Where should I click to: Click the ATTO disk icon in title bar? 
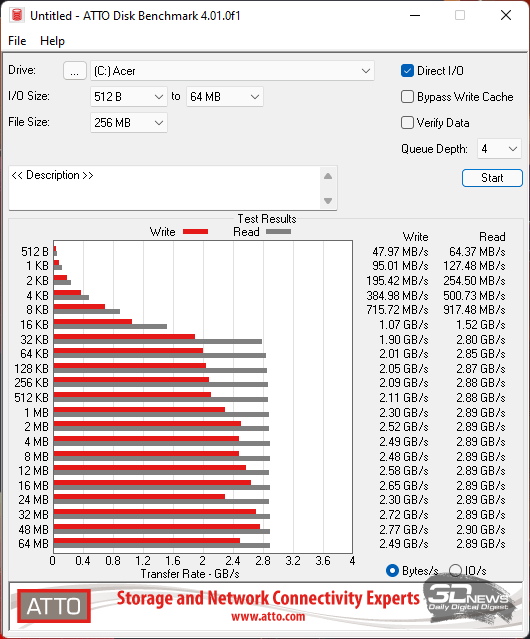[x=17, y=15]
